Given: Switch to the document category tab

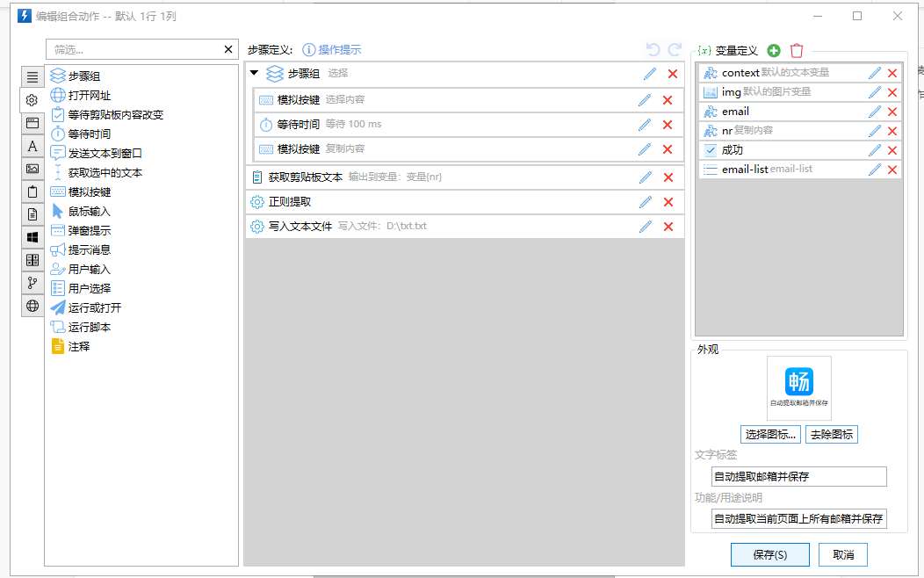Looking at the screenshot, I should (x=32, y=214).
